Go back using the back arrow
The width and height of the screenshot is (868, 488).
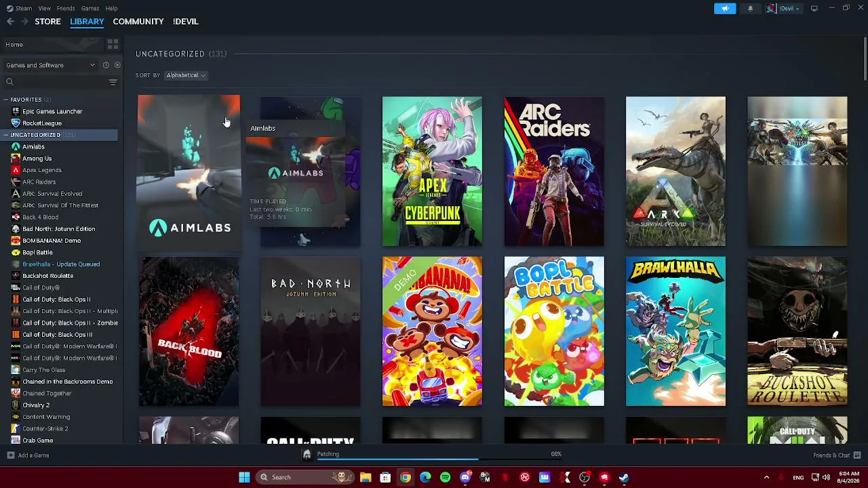click(x=10, y=22)
